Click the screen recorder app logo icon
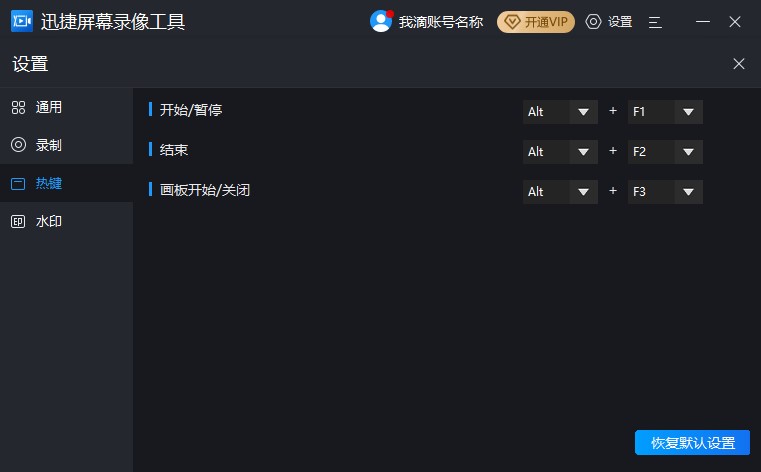761x472 pixels. tap(21, 21)
